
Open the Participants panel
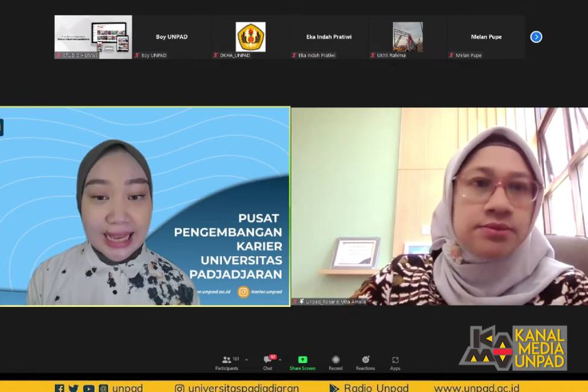227,362
